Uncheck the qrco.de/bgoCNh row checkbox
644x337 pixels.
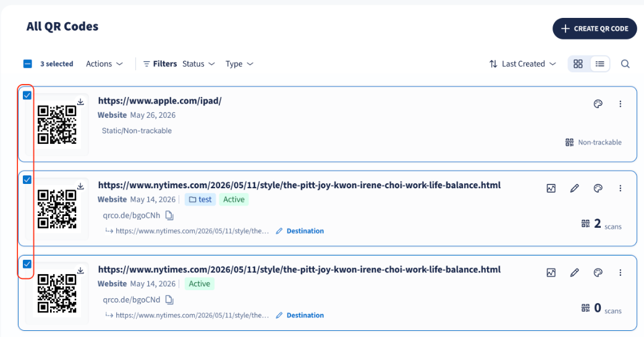[x=27, y=180]
